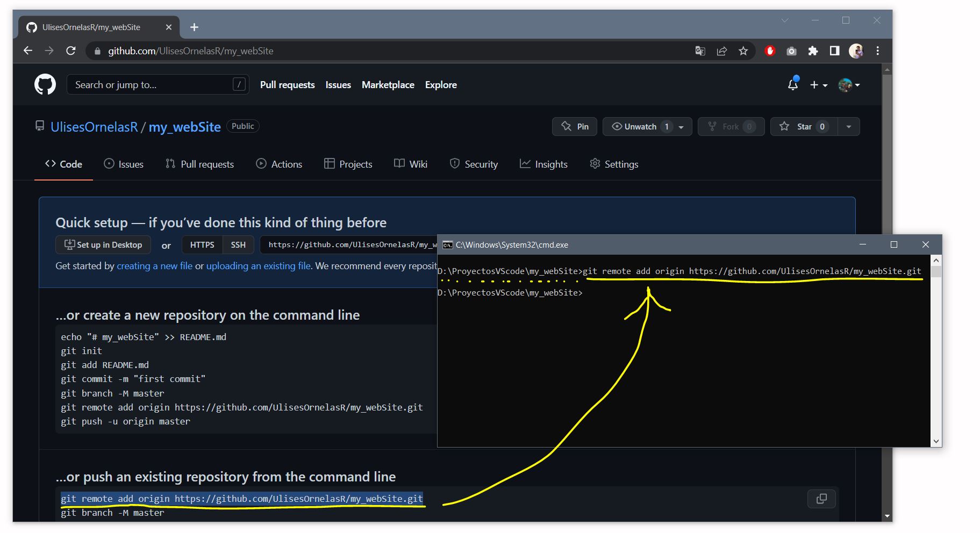This screenshot has width=980, height=533.
Task: Click the cmd.exe title bar icon
Action: [x=447, y=245]
